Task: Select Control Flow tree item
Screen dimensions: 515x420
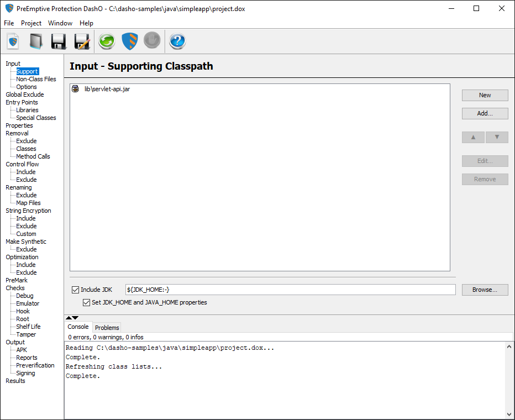Action: (22, 164)
